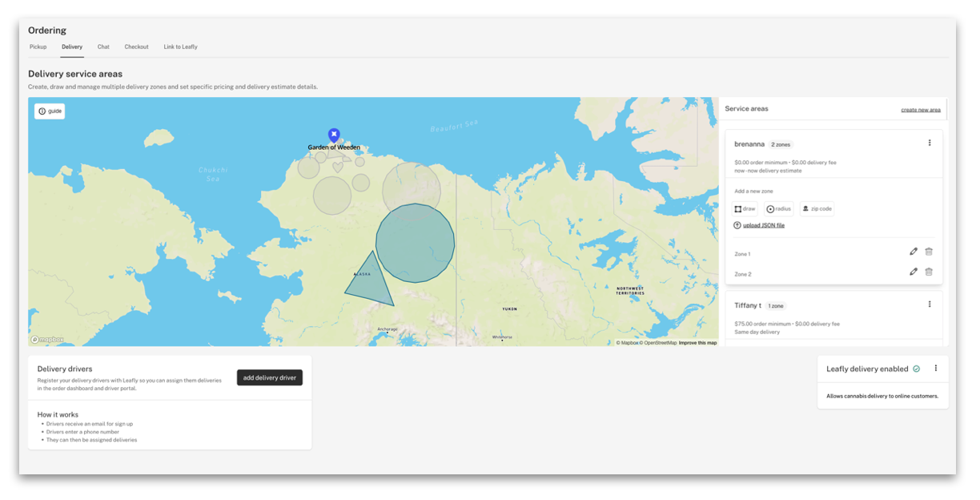Click the Leafly delivery enabled check icon
980x500 pixels.
coord(917,369)
